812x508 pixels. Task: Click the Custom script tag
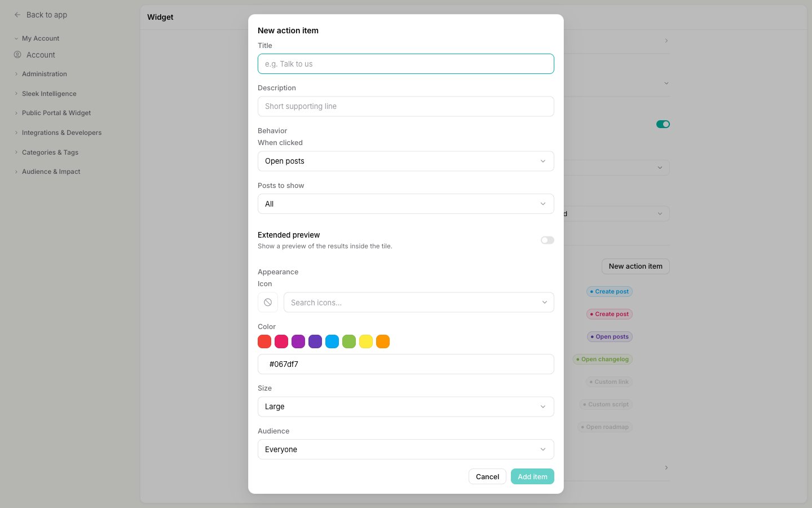point(606,405)
